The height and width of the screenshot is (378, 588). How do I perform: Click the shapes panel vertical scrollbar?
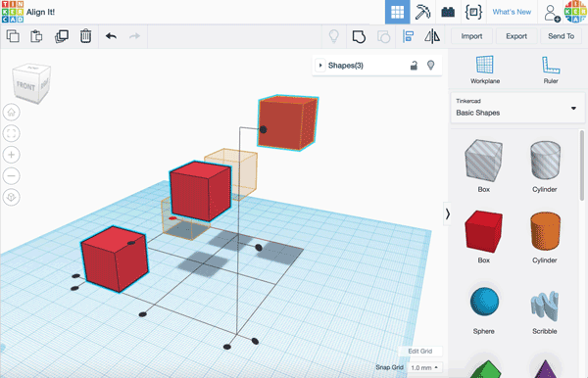click(581, 165)
